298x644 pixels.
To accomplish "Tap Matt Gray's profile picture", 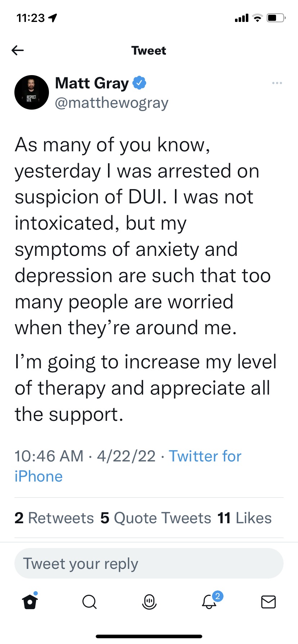I will click(x=32, y=92).
